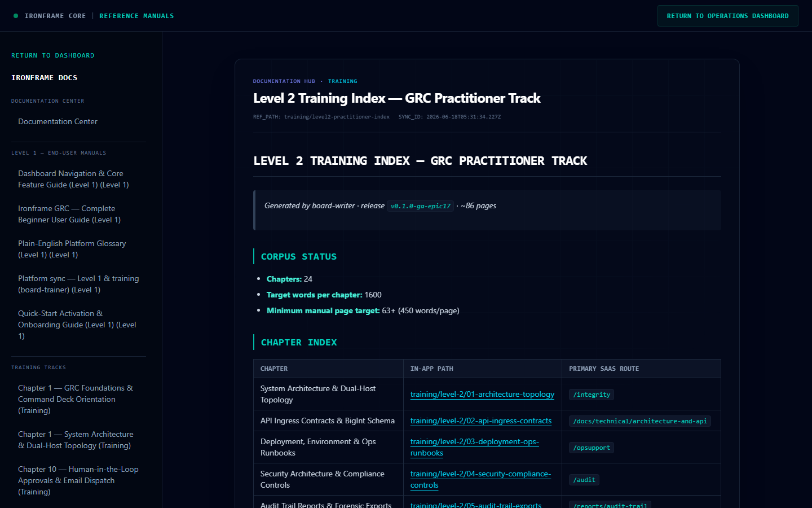Click the /opsupport route chip

(x=592, y=448)
